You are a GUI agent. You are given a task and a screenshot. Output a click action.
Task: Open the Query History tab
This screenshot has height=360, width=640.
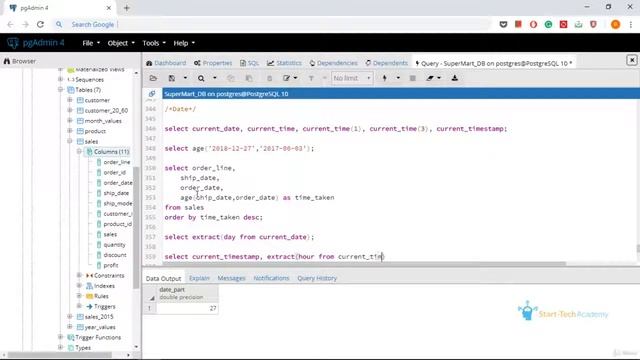tap(317, 278)
